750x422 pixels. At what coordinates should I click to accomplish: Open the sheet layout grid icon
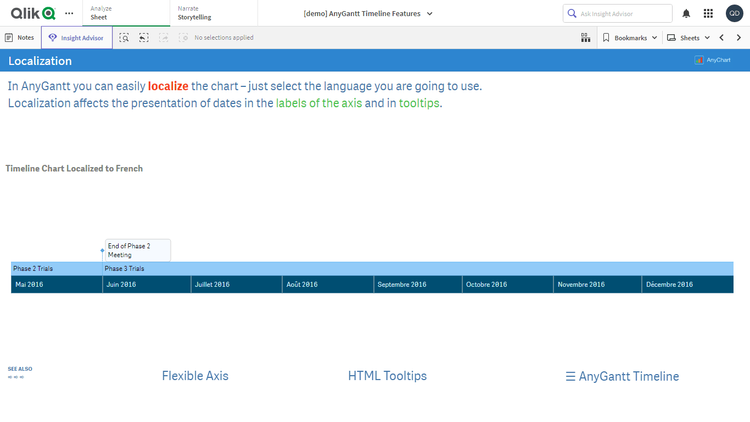coord(584,37)
